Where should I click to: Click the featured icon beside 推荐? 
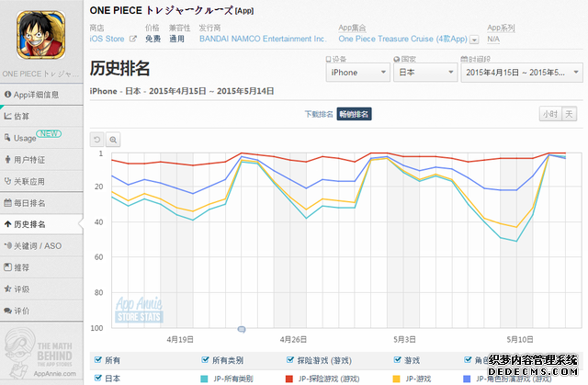tap(7, 267)
